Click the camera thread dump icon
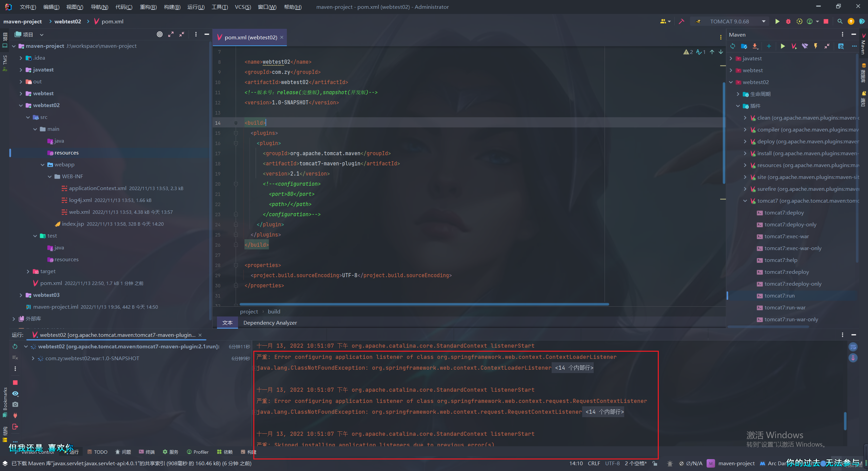The height and width of the screenshot is (471, 868). 15,405
